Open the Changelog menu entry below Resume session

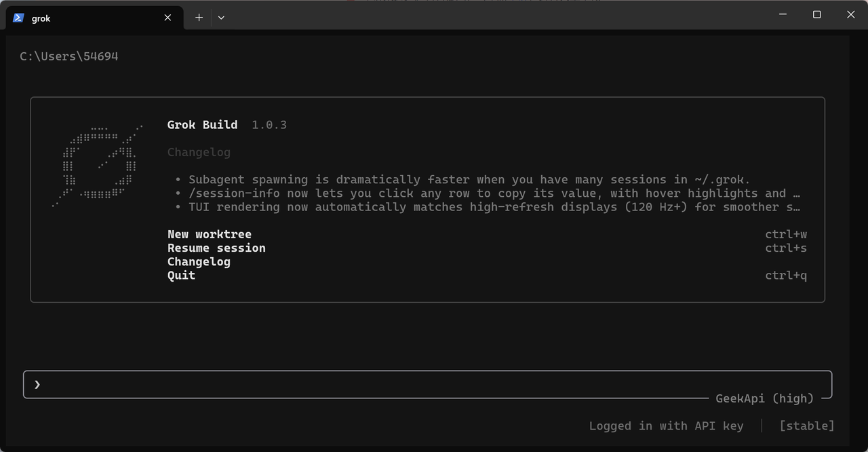(x=199, y=261)
